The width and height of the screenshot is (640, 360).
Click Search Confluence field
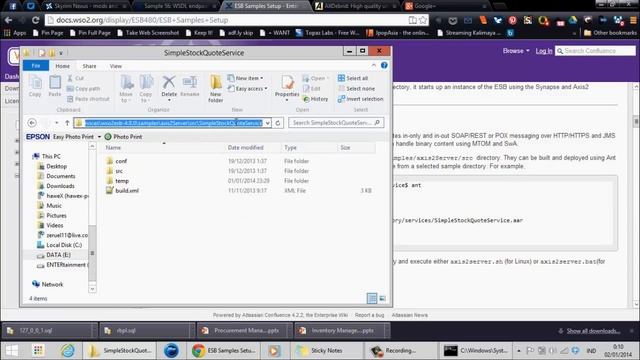point(595,51)
